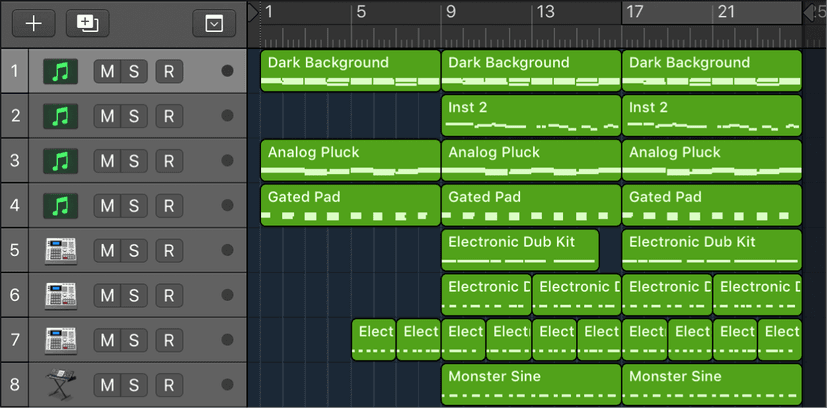828x408 pixels.
Task: Duplicate track using the duplicate button
Action: (88, 24)
